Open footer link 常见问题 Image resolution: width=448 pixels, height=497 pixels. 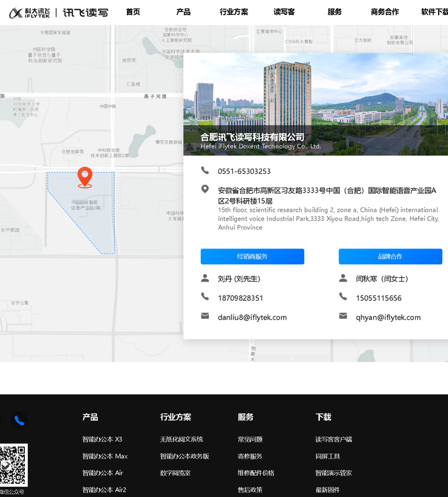(x=250, y=439)
